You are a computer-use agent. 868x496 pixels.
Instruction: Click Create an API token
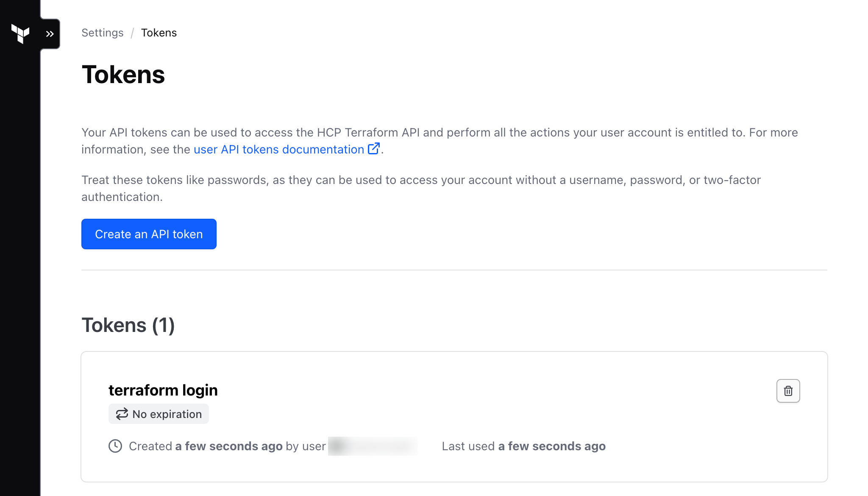149,234
